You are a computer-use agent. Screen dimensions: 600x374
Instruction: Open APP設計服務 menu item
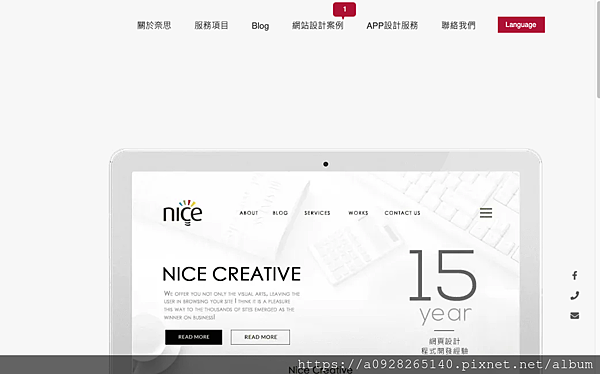[392, 25]
